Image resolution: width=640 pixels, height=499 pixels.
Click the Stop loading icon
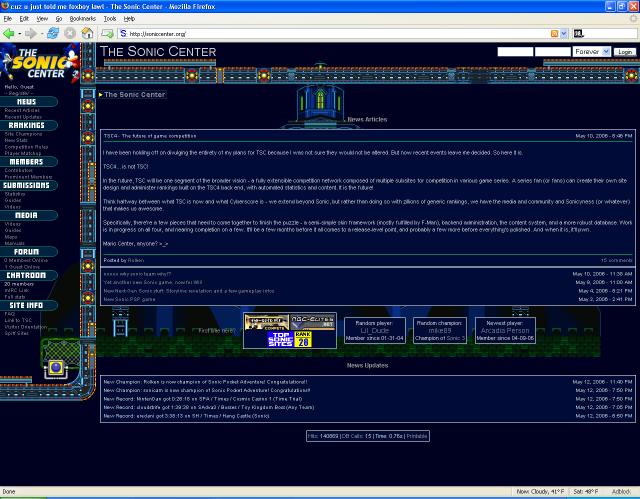70,33
